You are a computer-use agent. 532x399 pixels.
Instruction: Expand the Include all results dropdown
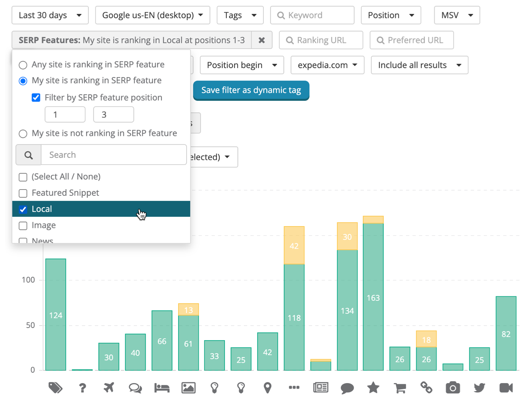(420, 65)
